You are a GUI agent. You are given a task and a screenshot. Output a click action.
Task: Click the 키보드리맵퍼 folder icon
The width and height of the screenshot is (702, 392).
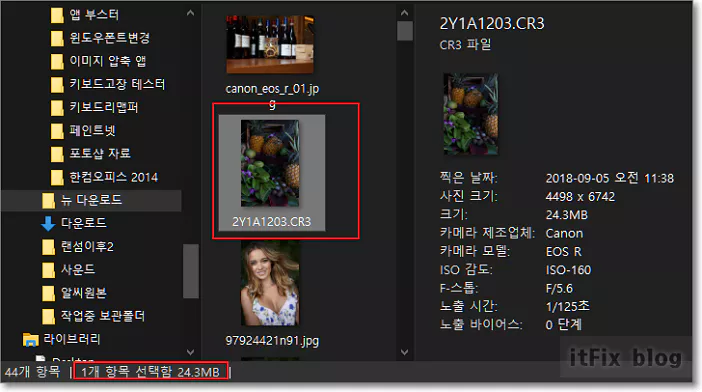coord(57,108)
